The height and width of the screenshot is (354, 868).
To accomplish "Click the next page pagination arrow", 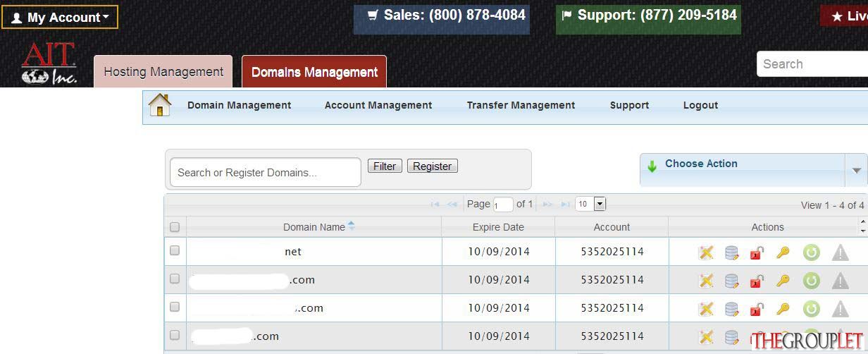I will [x=547, y=205].
